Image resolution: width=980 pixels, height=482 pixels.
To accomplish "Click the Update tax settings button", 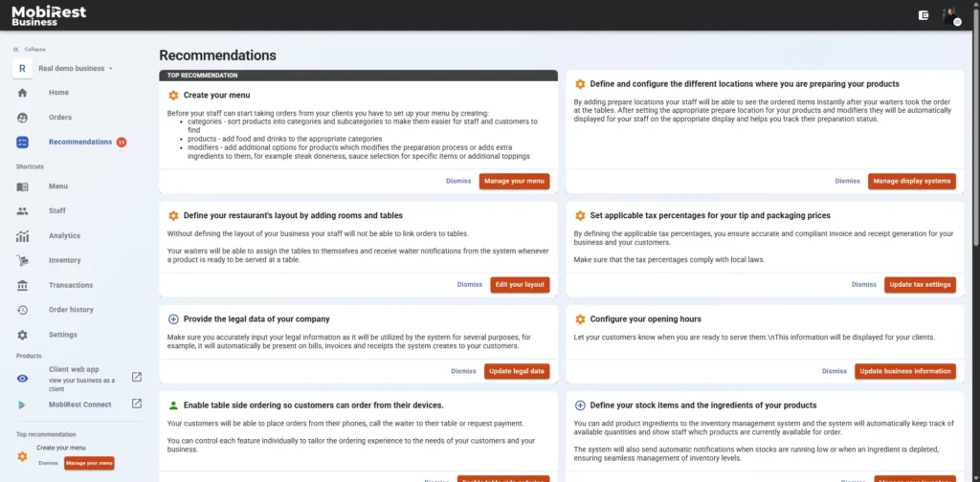I will pyautogui.click(x=920, y=284).
